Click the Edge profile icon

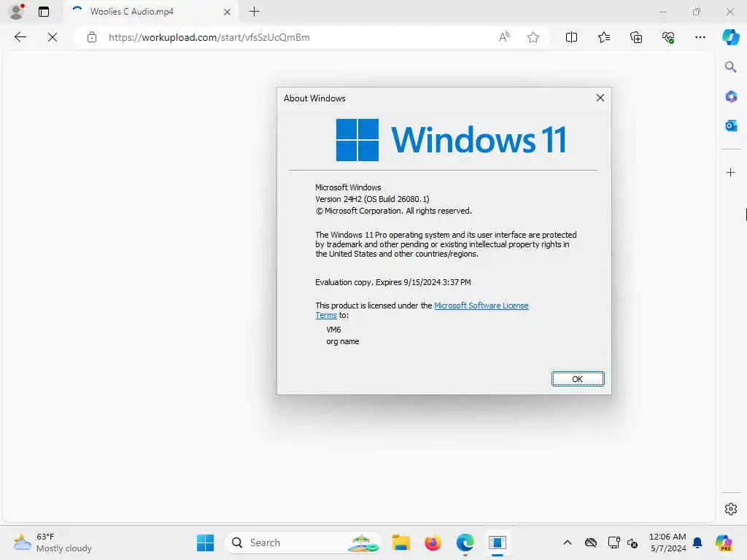(16, 12)
